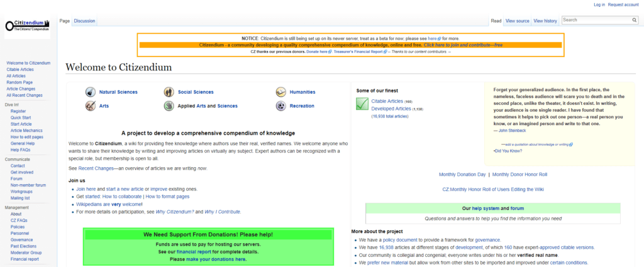Open the Humanities link

pos(303,92)
